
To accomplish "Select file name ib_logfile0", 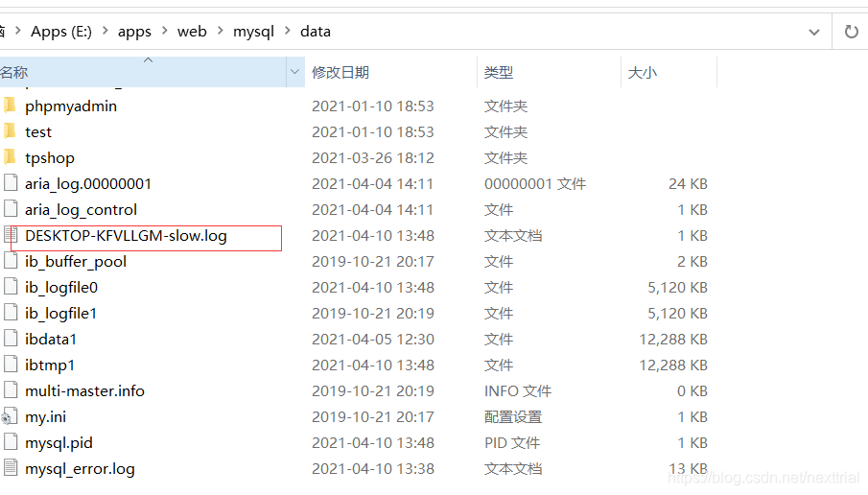I will coord(61,288).
